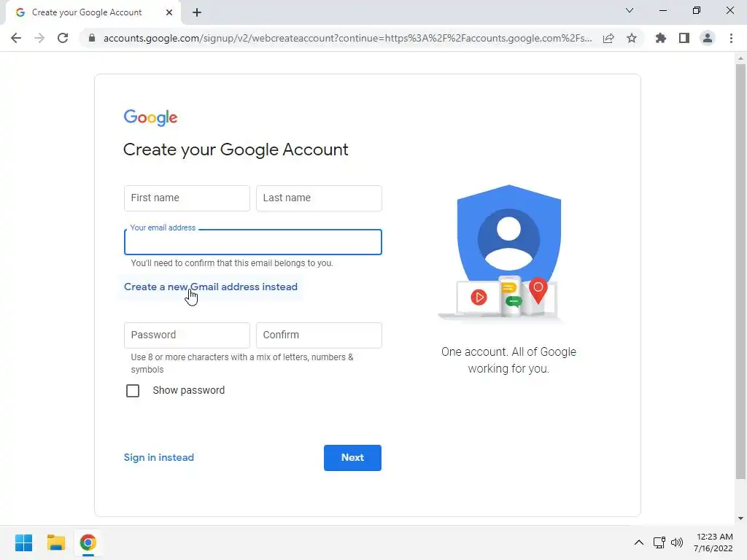Open the clock showing 12:23 AM
This screenshot has height=560, width=747.
713,542
